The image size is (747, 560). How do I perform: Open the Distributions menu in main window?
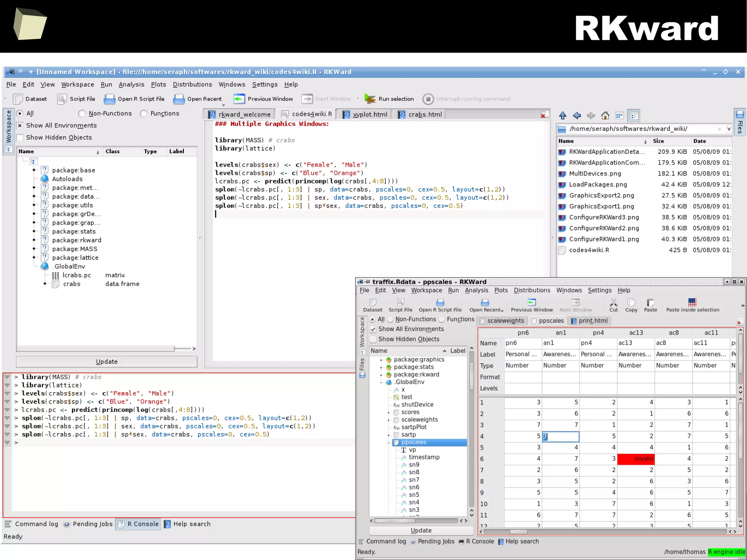coord(192,85)
